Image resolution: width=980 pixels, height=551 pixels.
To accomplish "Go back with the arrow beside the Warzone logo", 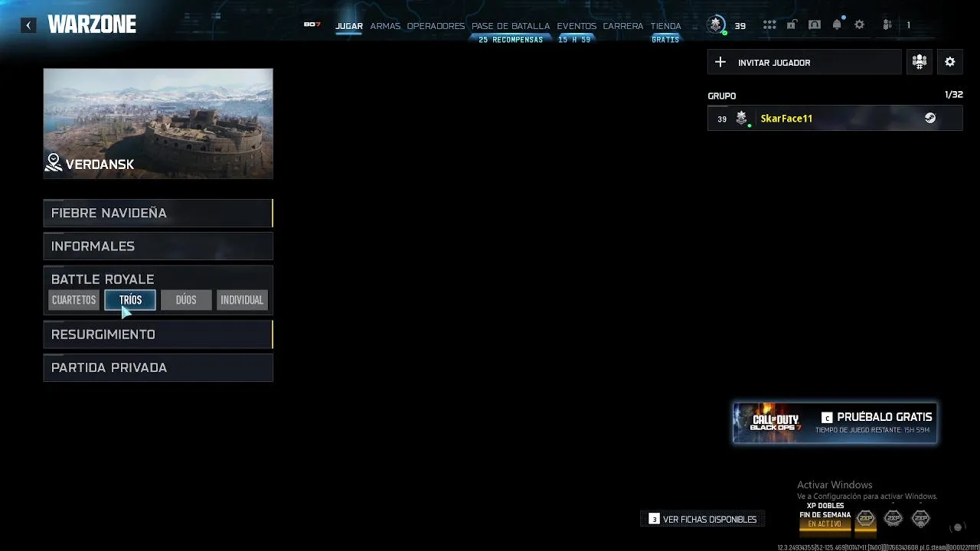I will [28, 25].
